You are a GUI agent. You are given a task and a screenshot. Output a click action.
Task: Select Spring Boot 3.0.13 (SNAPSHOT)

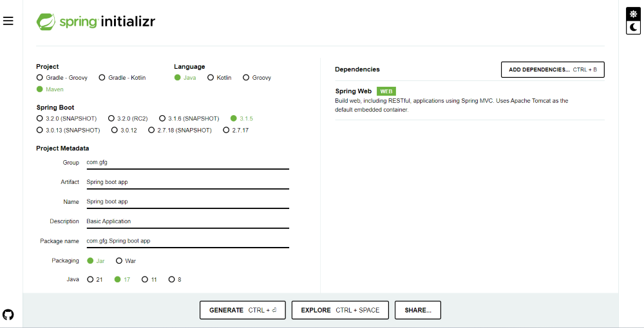click(x=68, y=130)
